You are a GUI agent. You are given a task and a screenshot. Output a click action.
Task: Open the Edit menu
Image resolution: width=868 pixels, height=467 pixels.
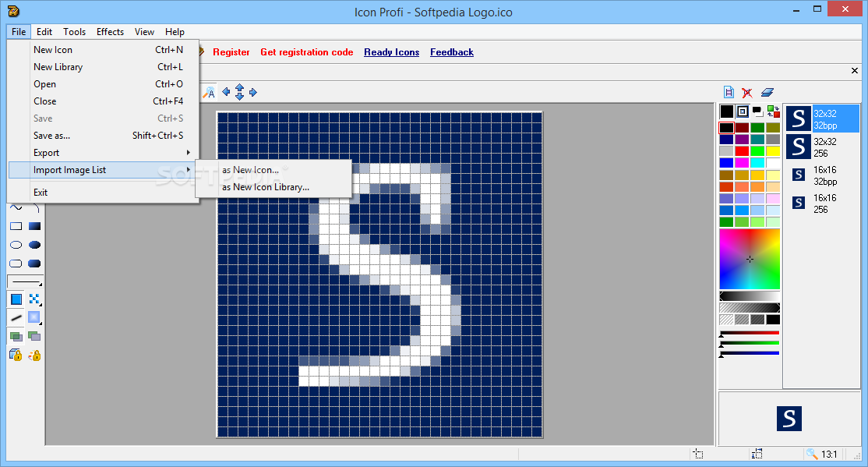pyautogui.click(x=44, y=32)
